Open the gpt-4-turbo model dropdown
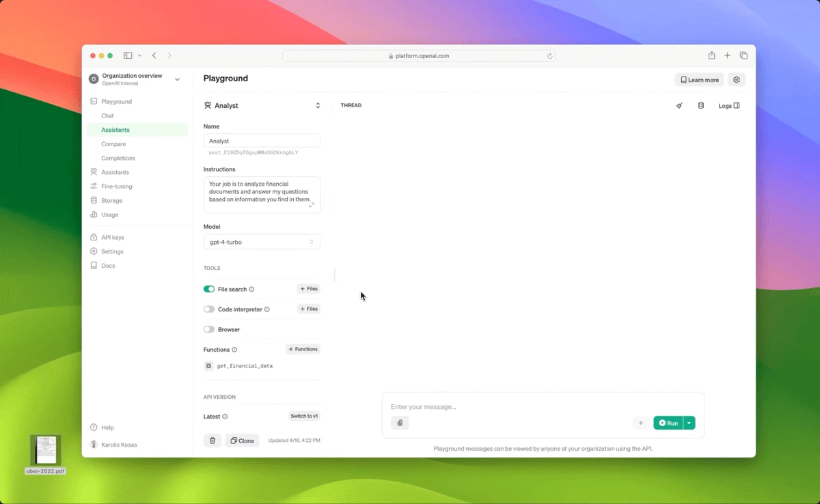 [x=262, y=242]
